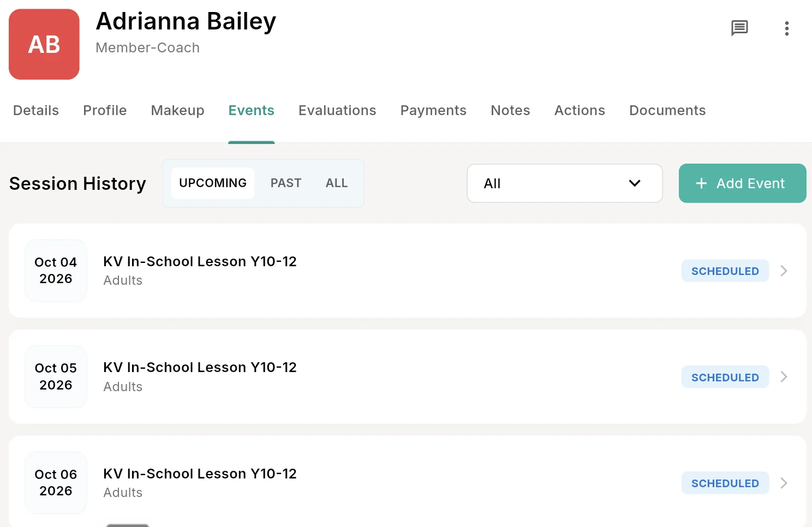Screen dimensions: 812x527
Task: Click the Add Event button
Action: tap(742, 183)
